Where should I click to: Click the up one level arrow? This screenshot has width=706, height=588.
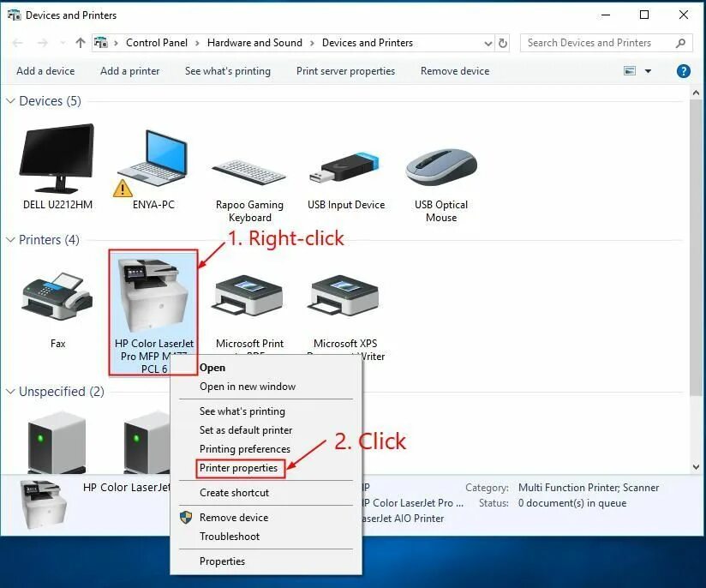click(81, 43)
